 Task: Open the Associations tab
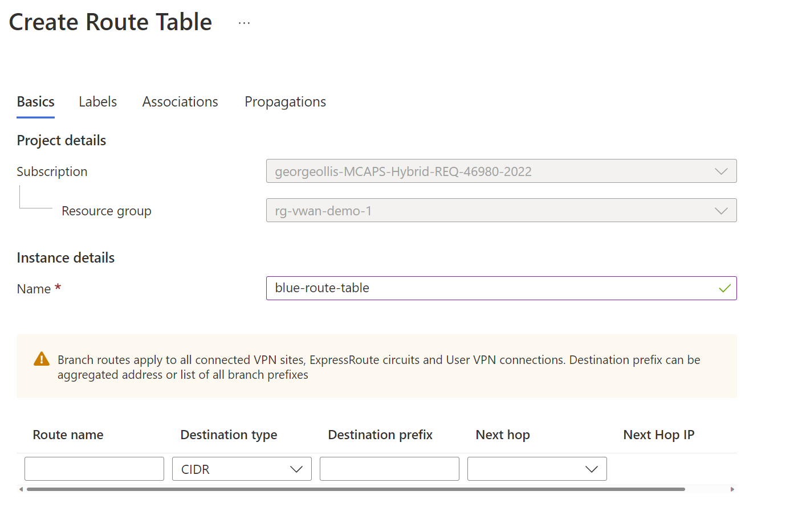[180, 101]
